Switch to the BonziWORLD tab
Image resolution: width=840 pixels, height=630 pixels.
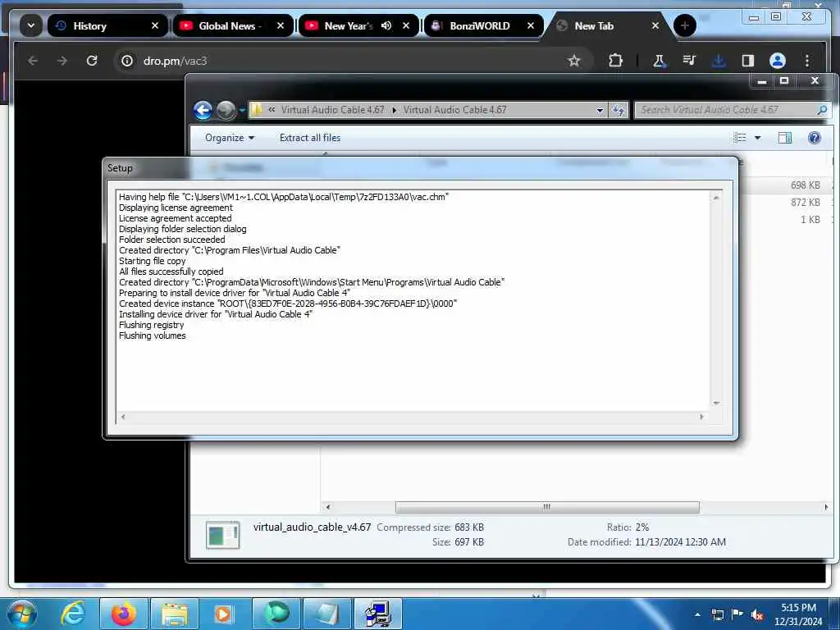pos(484,25)
